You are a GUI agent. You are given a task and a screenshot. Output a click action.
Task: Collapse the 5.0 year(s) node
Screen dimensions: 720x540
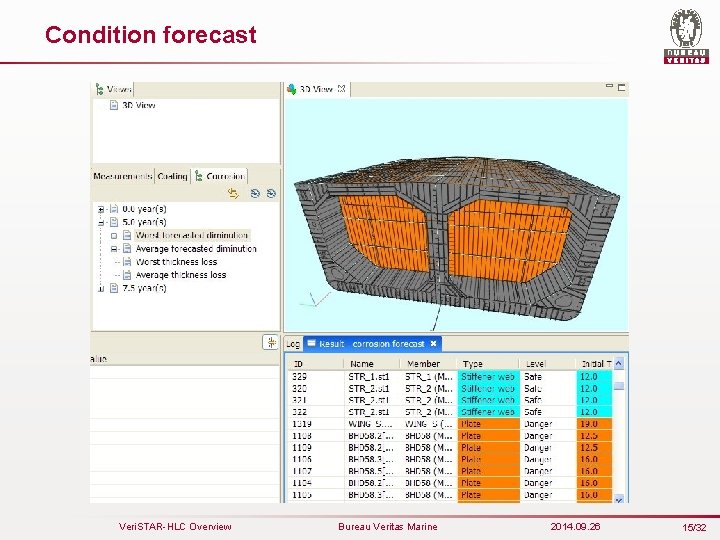coord(101,223)
